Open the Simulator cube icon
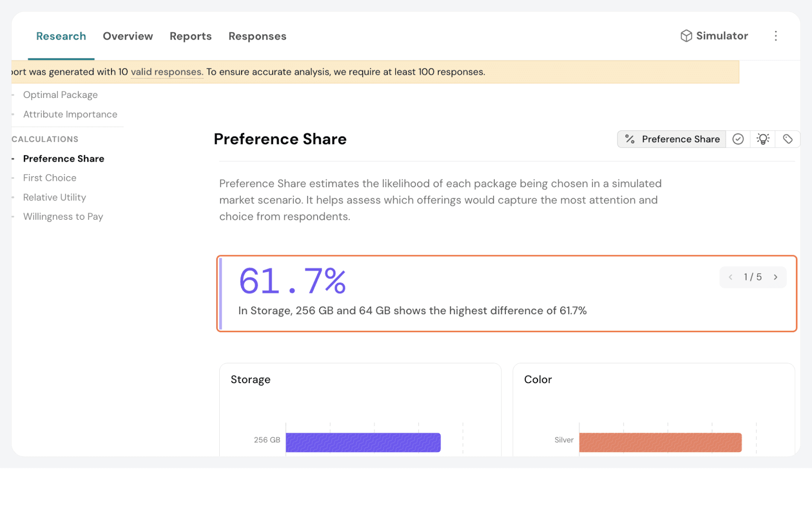This screenshot has height=512, width=812. coord(686,36)
